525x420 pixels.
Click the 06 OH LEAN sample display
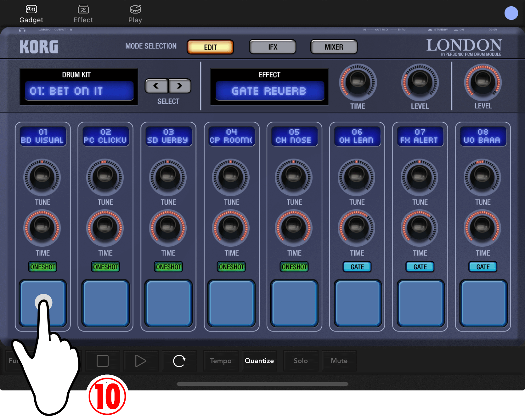[x=357, y=136]
